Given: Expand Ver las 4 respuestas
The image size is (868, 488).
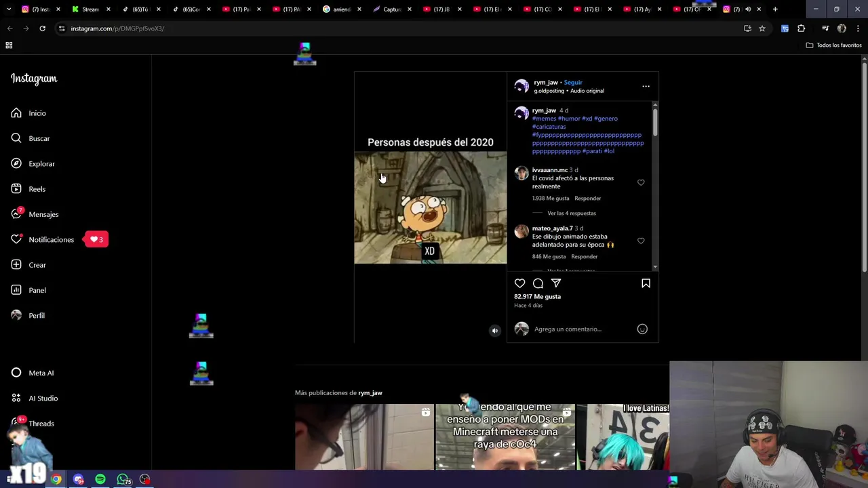Looking at the screenshot, I should (571, 213).
